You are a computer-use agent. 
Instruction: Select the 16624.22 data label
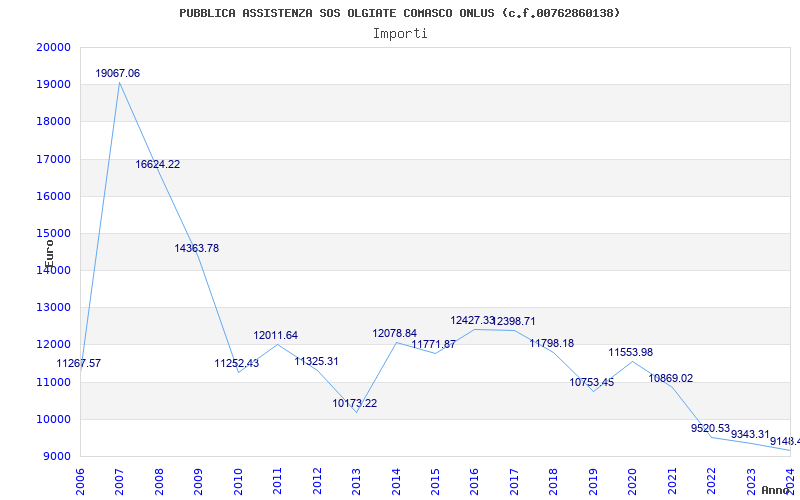point(158,165)
